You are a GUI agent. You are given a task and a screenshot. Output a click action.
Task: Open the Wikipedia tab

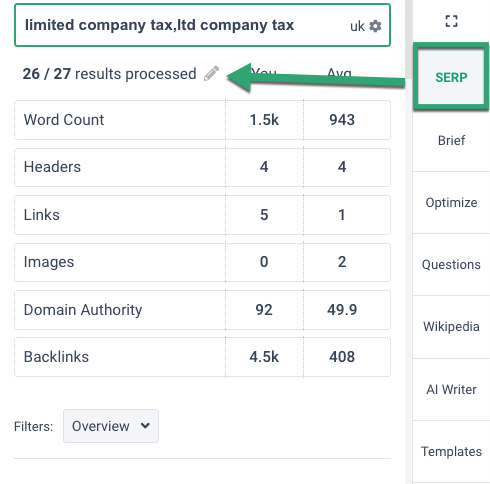tap(451, 327)
